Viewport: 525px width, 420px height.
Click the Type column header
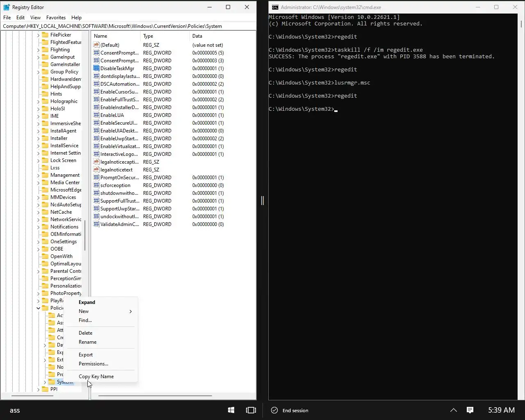(x=166, y=36)
